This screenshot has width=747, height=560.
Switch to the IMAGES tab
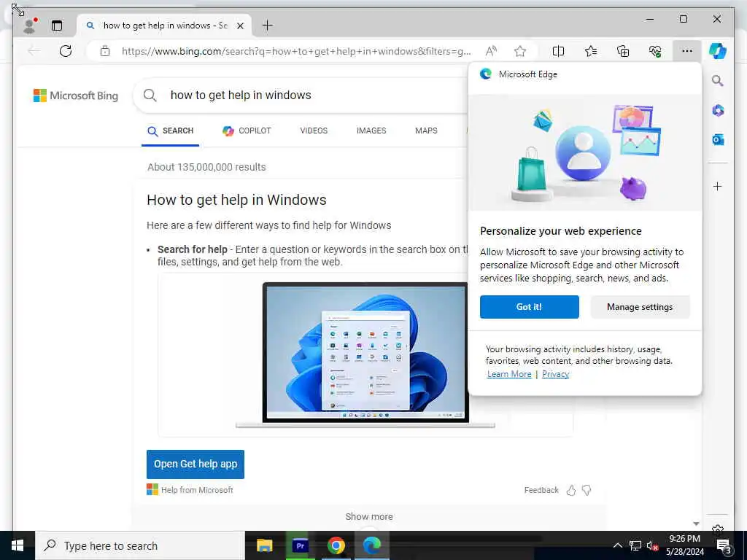click(371, 131)
